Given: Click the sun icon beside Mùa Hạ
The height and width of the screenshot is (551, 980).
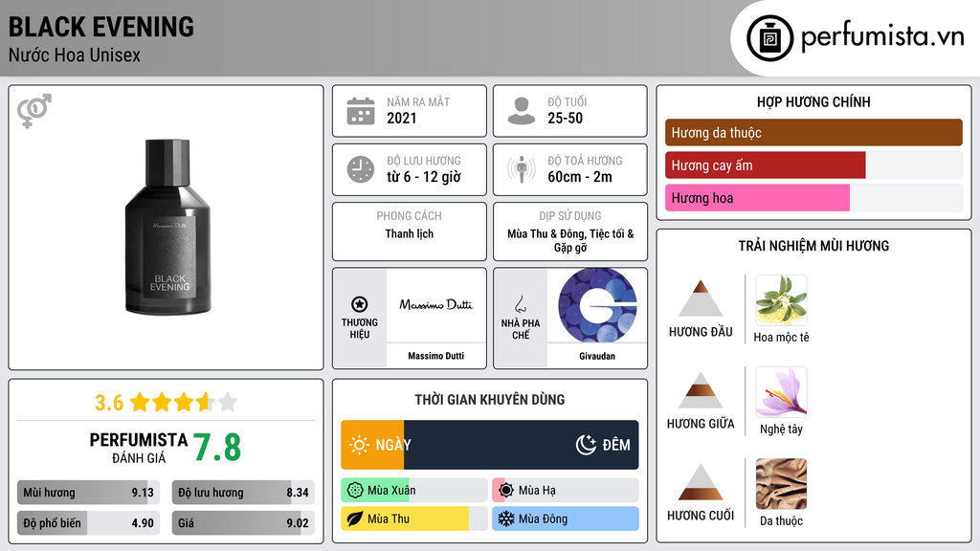Looking at the screenshot, I should pyautogui.click(x=506, y=491).
